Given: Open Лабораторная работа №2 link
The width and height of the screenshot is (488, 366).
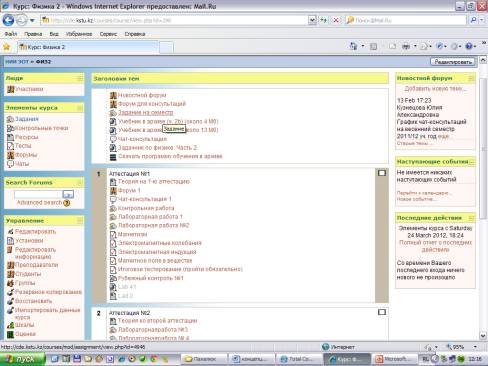Looking at the screenshot, I should tap(154, 225).
